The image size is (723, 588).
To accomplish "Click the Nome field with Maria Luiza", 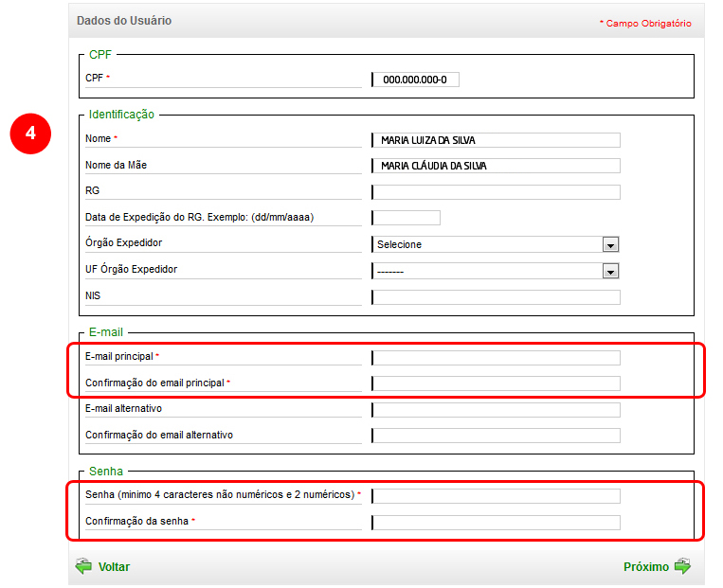I will click(497, 140).
